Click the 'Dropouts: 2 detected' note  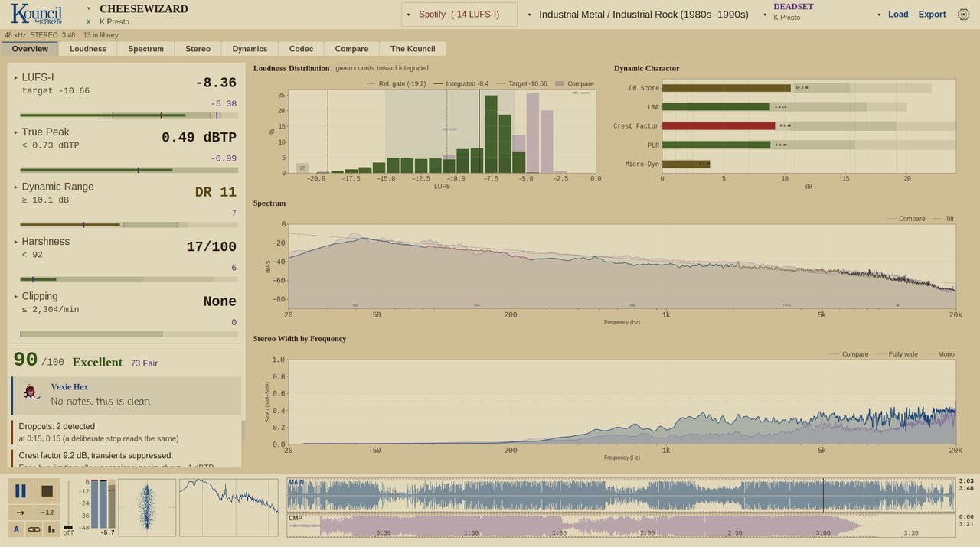(57, 426)
